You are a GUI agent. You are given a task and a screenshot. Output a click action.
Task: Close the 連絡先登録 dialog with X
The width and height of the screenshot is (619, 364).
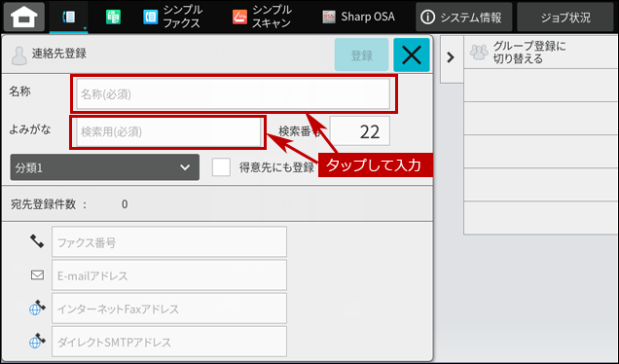[x=412, y=55]
